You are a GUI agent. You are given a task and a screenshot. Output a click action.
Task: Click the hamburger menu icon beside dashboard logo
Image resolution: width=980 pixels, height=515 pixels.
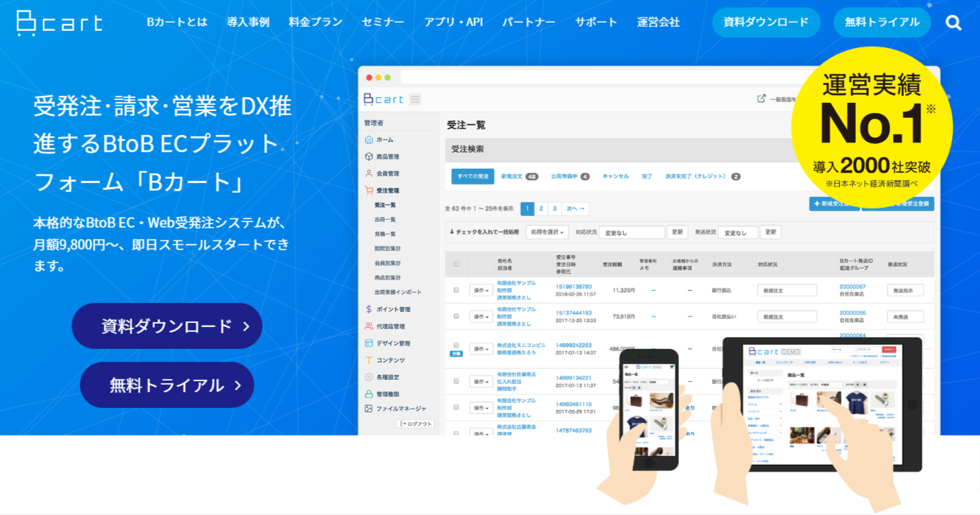tap(415, 99)
